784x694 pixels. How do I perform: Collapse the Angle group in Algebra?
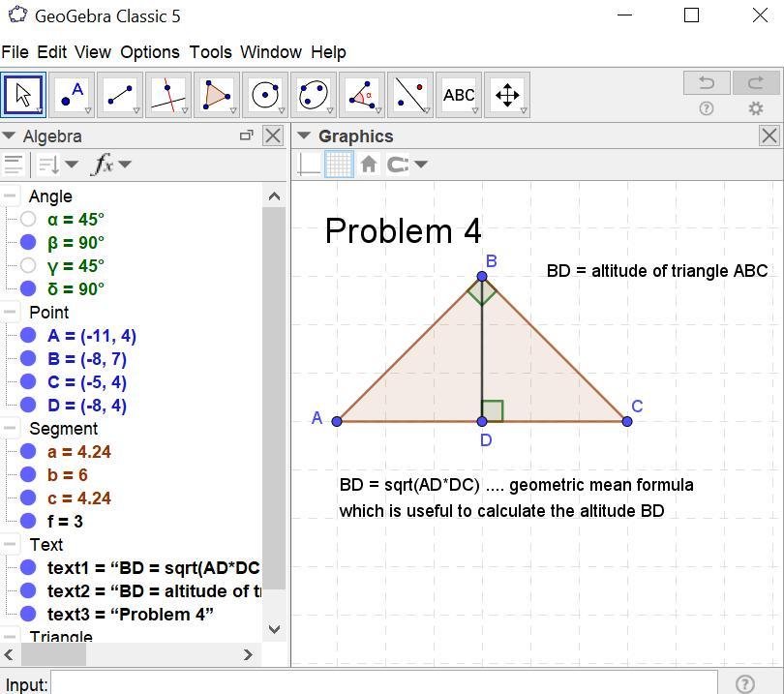tap(10, 196)
